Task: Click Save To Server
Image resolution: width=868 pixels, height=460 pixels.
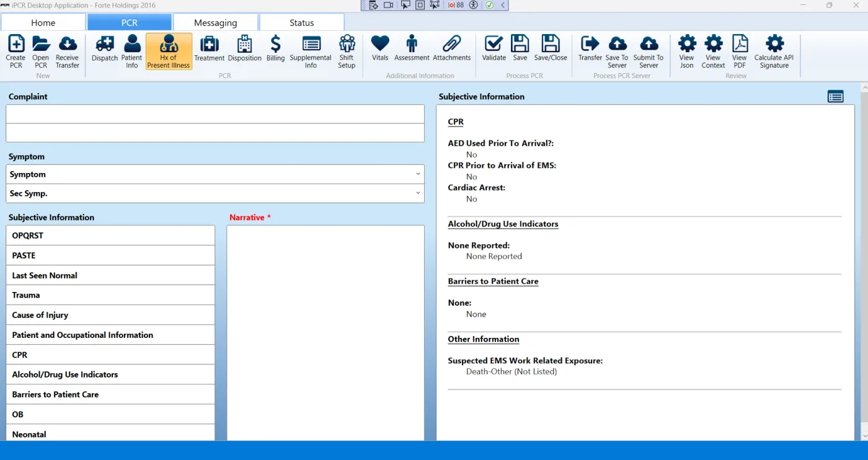Action: click(617, 51)
